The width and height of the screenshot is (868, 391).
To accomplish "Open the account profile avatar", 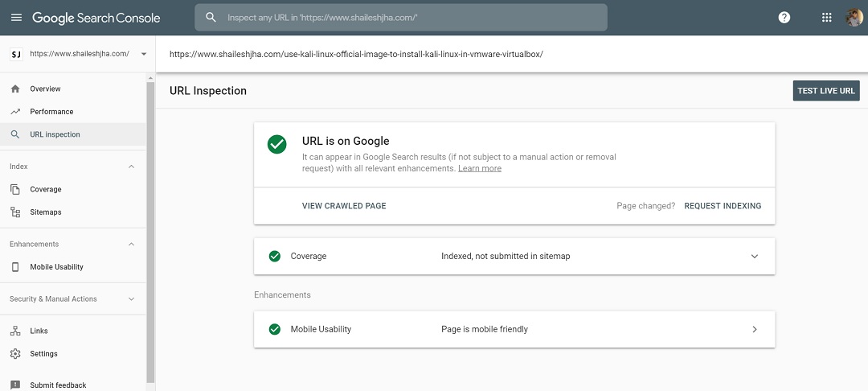I will coord(854,17).
